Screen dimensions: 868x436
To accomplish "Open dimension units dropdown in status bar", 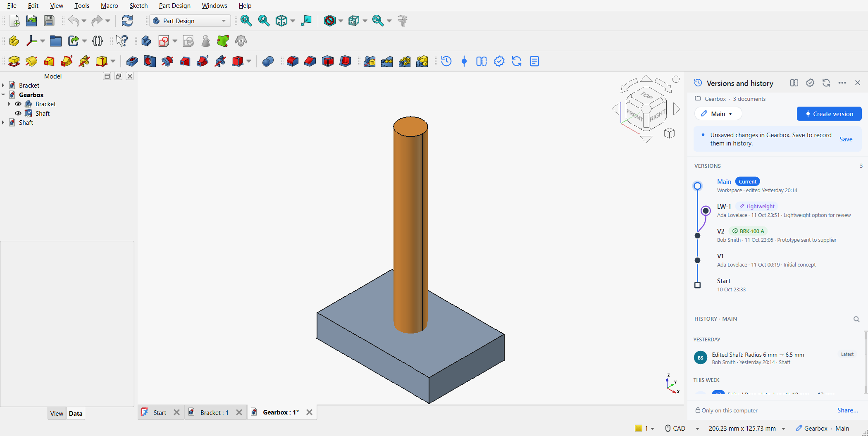I will 783,429.
